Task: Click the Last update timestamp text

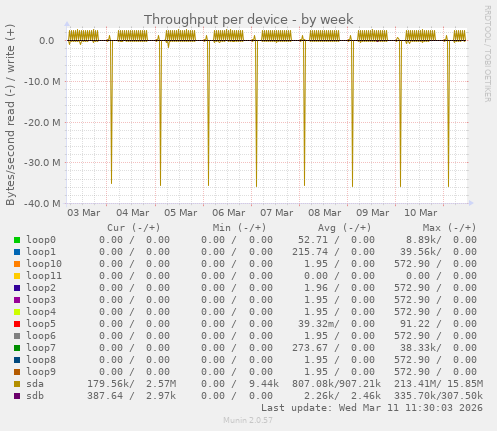Action: click(372, 408)
